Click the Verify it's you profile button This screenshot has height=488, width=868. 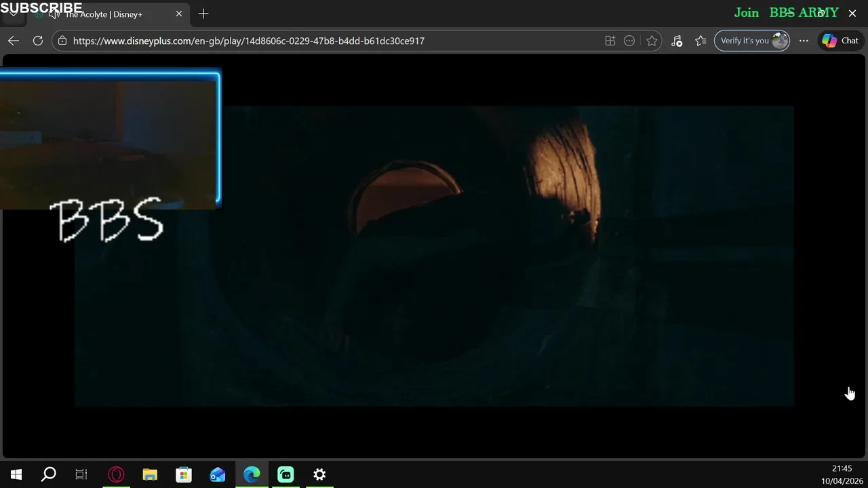pyautogui.click(x=752, y=41)
